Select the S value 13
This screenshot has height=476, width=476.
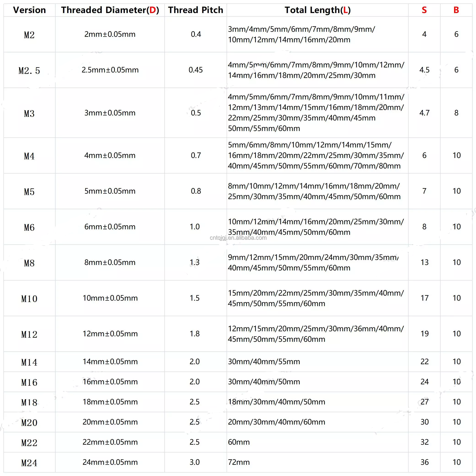(425, 262)
